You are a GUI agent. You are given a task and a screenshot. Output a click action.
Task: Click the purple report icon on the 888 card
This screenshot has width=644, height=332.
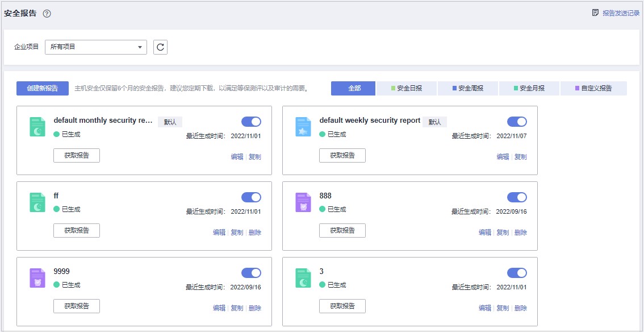tap(303, 197)
